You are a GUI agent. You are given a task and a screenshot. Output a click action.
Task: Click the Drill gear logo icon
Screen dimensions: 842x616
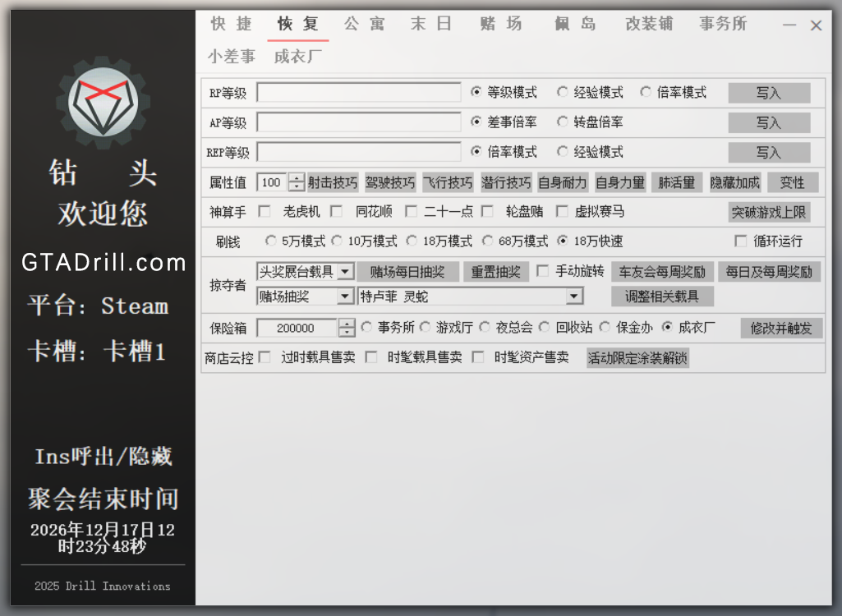pos(103,102)
